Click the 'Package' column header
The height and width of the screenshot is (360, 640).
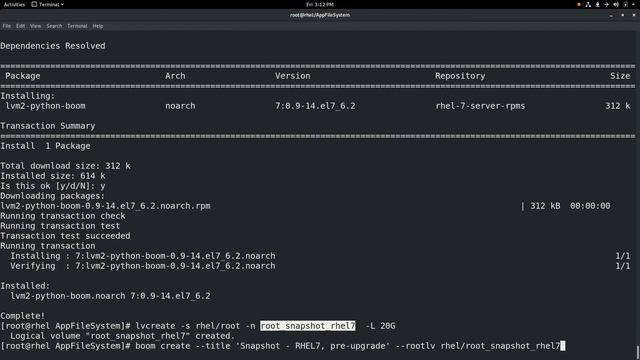pos(22,76)
